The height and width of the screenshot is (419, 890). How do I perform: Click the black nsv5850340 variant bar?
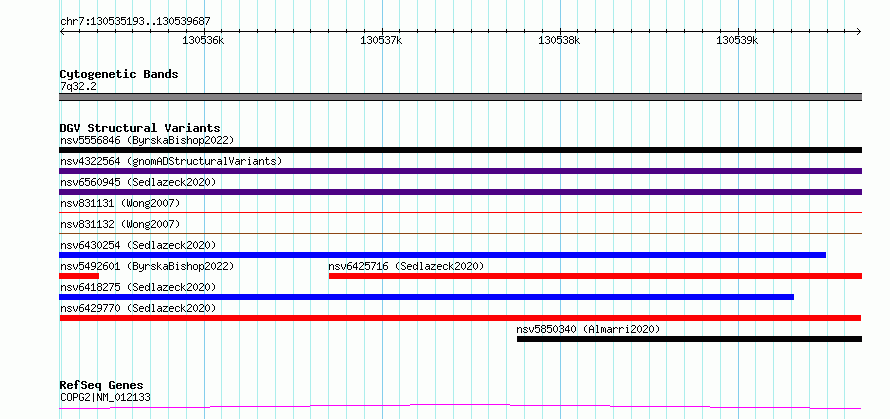[689, 339]
